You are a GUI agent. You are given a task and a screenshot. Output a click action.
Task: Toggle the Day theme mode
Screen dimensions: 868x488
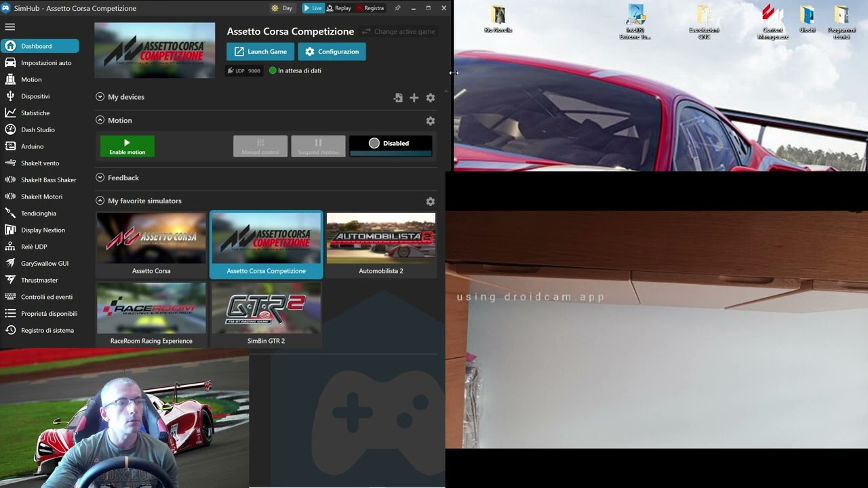pyautogui.click(x=281, y=8)
